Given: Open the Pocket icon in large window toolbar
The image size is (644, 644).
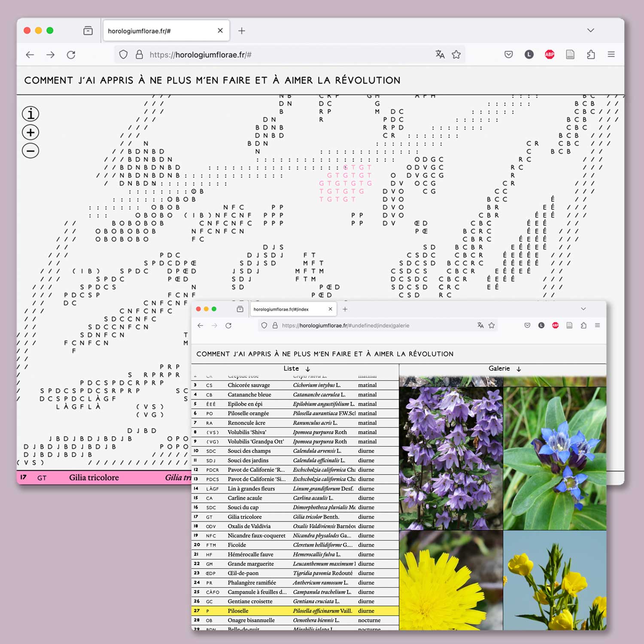Looking at the screenshot, I should point(509,55).
